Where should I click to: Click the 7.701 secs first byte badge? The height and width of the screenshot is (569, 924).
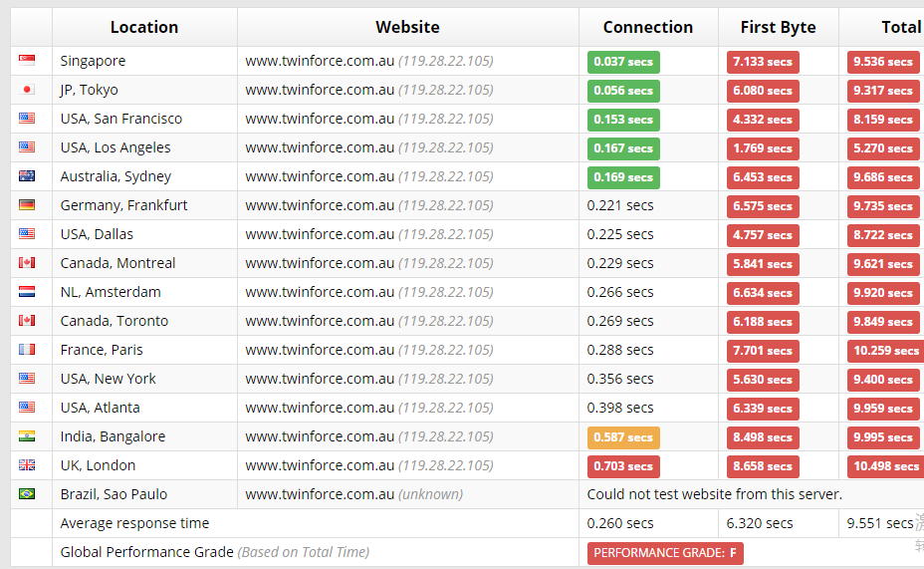(x=763, y=351)
